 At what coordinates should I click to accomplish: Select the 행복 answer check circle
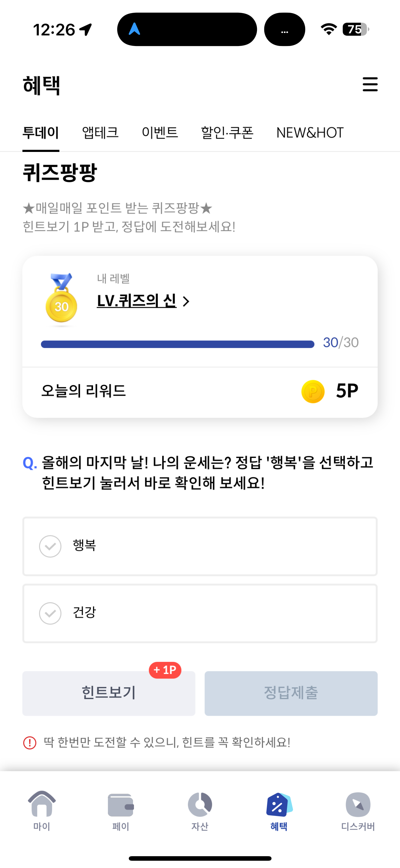click(x=50, y=546)
